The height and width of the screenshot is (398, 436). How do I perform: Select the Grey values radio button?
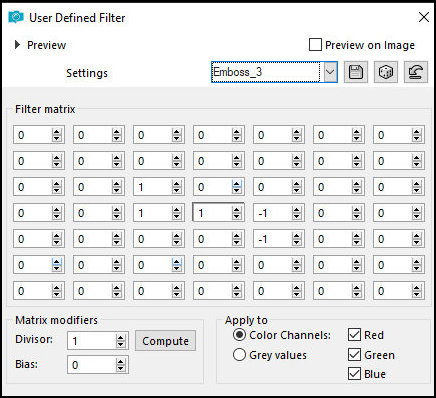[239, 355]
